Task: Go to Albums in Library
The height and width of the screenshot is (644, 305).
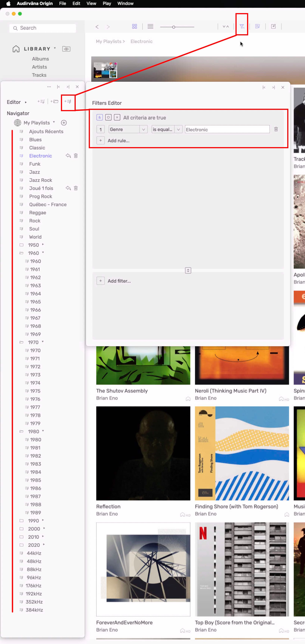Action: 40,59
